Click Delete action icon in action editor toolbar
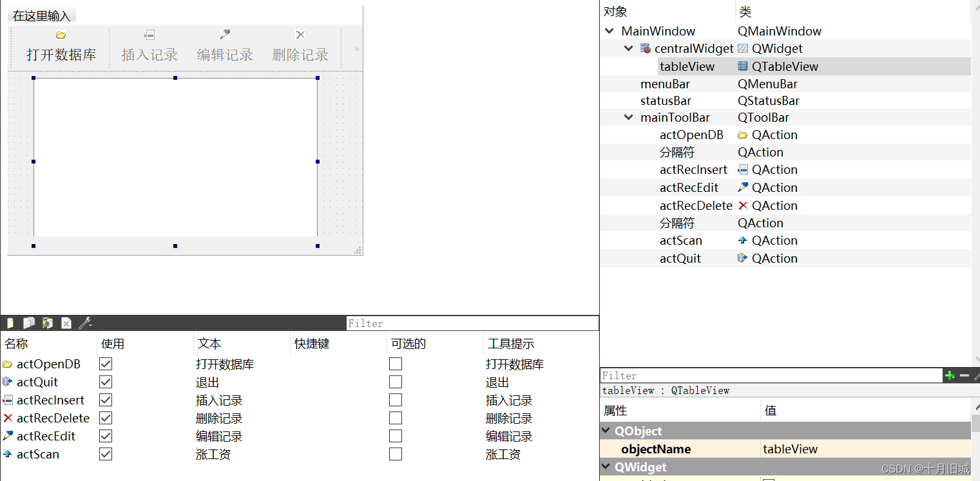This screenshot has height=481, width=980. click(66, 323)
